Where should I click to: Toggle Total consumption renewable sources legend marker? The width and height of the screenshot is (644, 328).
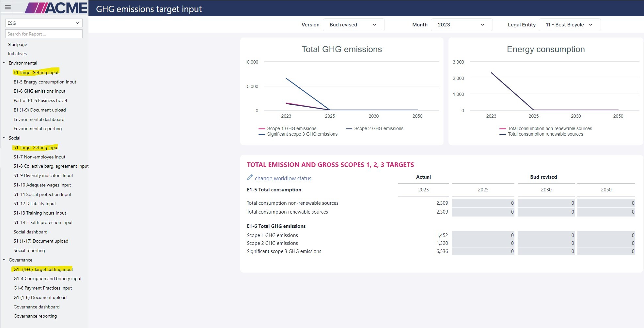503,134
